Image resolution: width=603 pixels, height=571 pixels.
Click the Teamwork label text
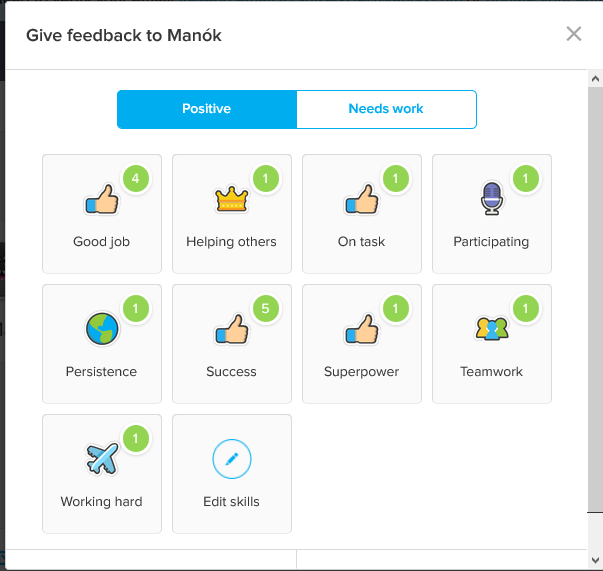tap(491, 371)
